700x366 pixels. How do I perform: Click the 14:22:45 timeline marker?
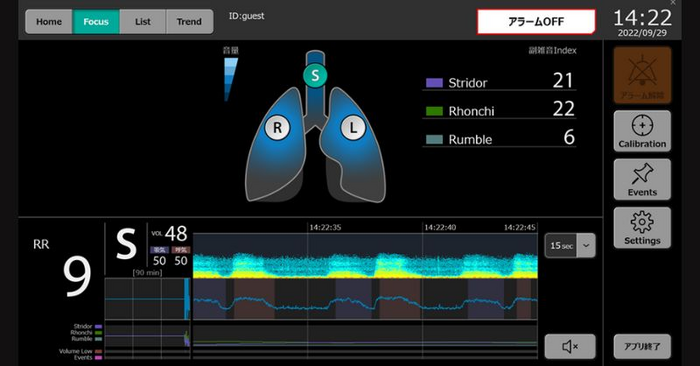point(520,227)
